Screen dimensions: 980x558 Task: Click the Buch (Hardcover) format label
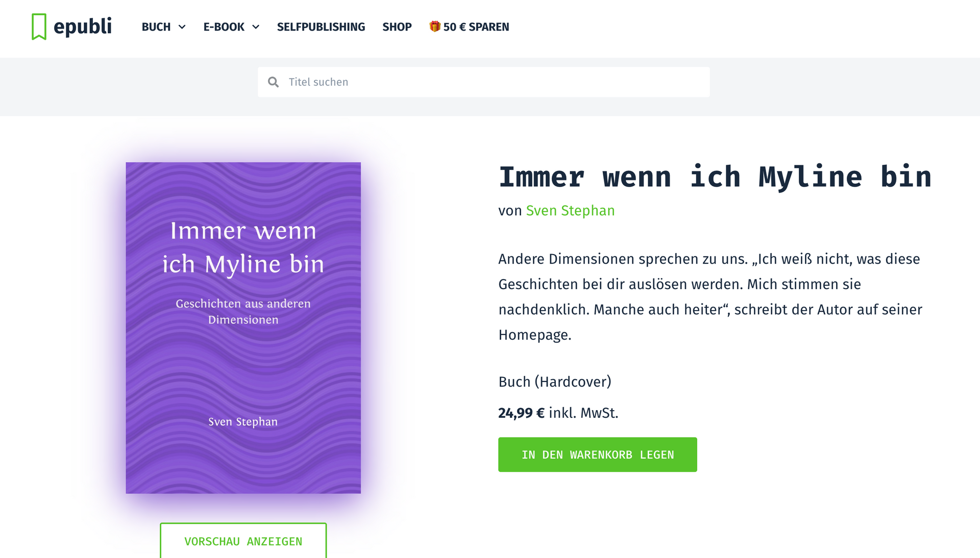point(555,382)
